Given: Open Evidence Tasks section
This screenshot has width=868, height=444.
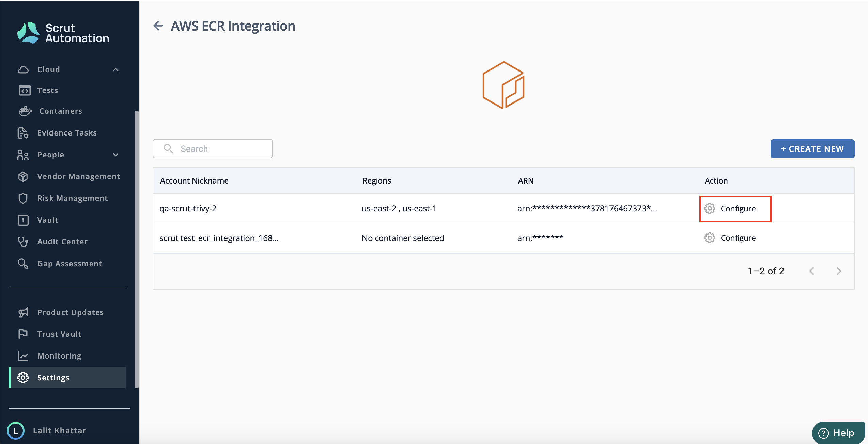Looking at the screenshot, I should click(67, 133).
